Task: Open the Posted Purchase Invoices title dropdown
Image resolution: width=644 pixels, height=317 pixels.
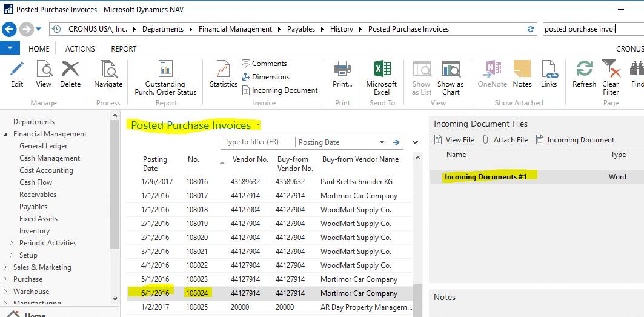Action: click(x=258, y=124)
